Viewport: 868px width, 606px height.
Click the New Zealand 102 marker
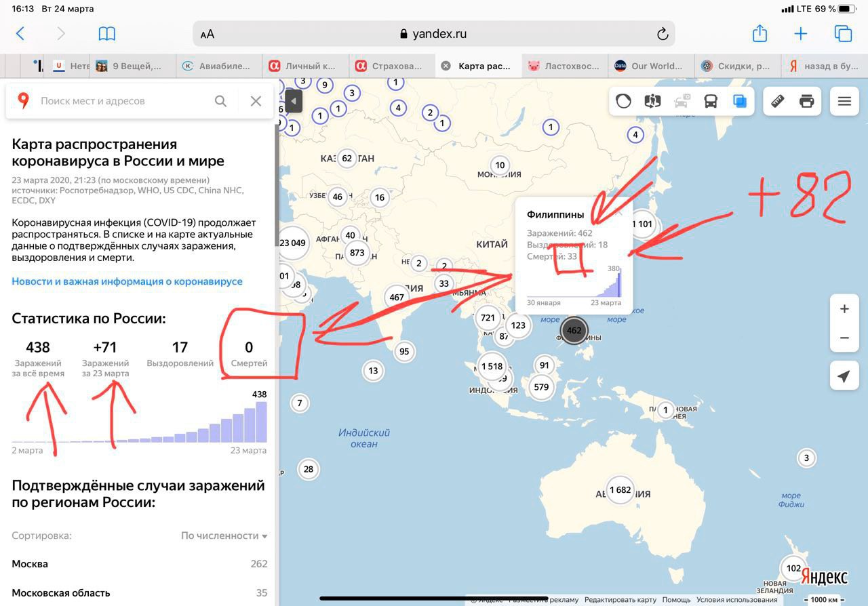click(x=793, y=568)
